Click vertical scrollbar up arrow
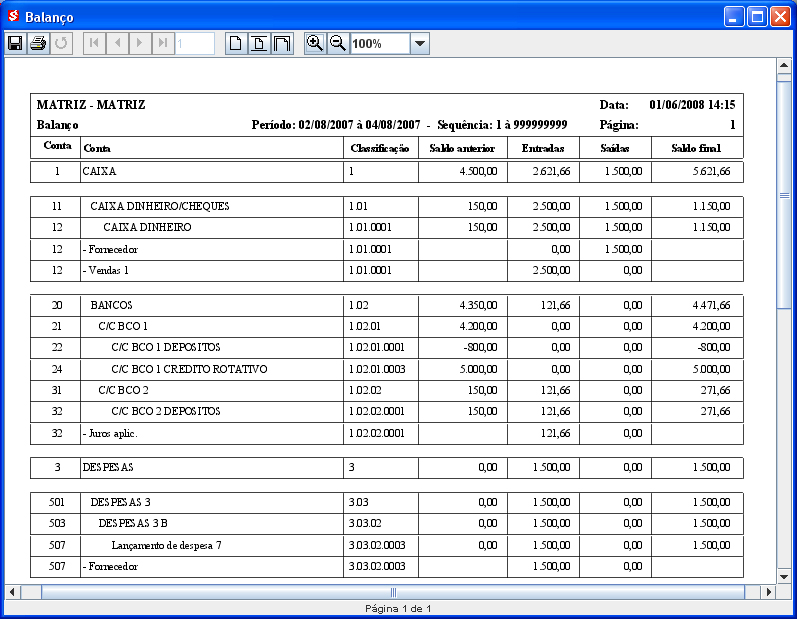797x619 pixels. point(784,66)
